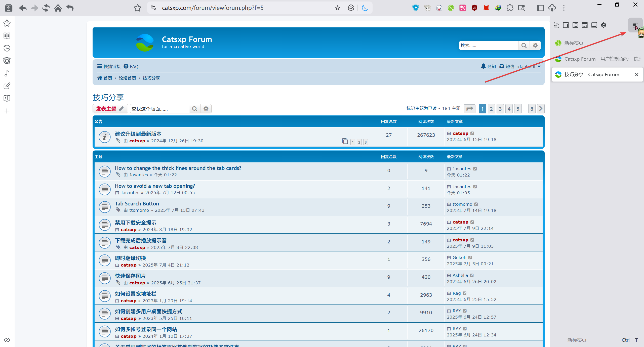Screen dimensions: 644x347
Task: Open the extensions puzzle-piece menu
Action: click(510, 8)
